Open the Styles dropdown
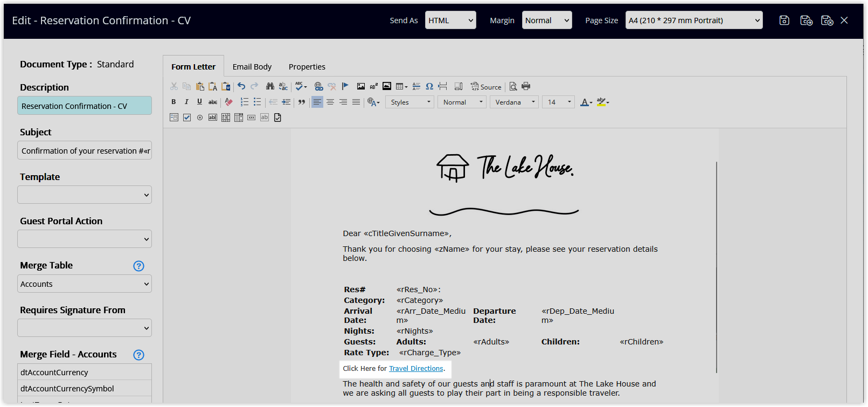Image resolution: width=868 pixels, height=407 pixels. tap(410, 102)
